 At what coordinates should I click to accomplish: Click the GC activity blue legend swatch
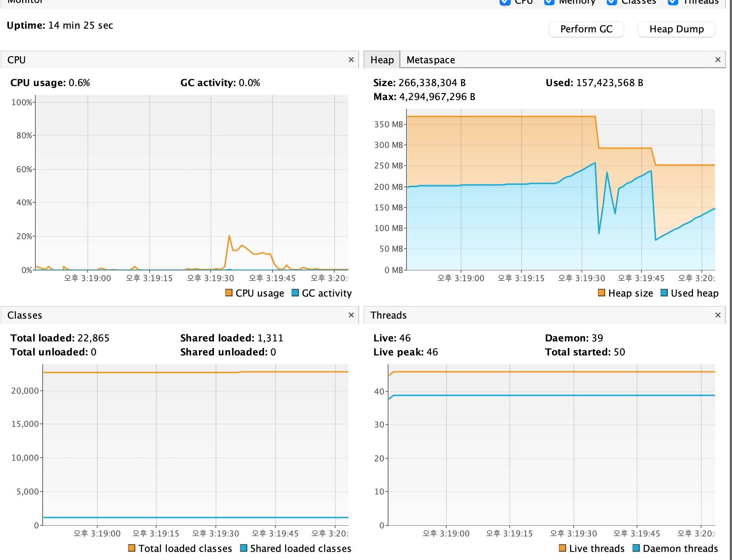[295, 293]
